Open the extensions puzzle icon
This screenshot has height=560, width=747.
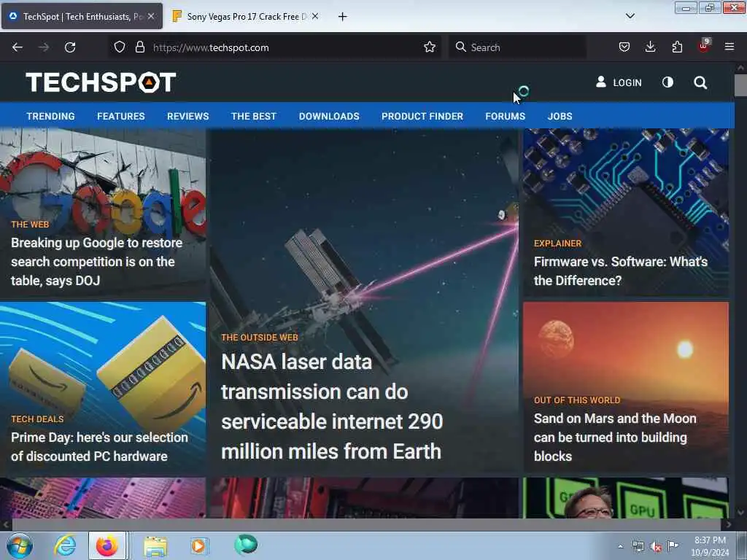(677, 47)
